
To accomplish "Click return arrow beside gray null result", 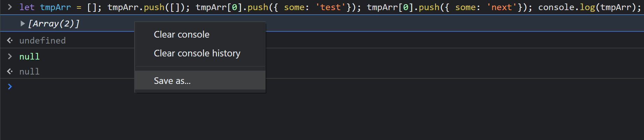I will pos(10,71).
